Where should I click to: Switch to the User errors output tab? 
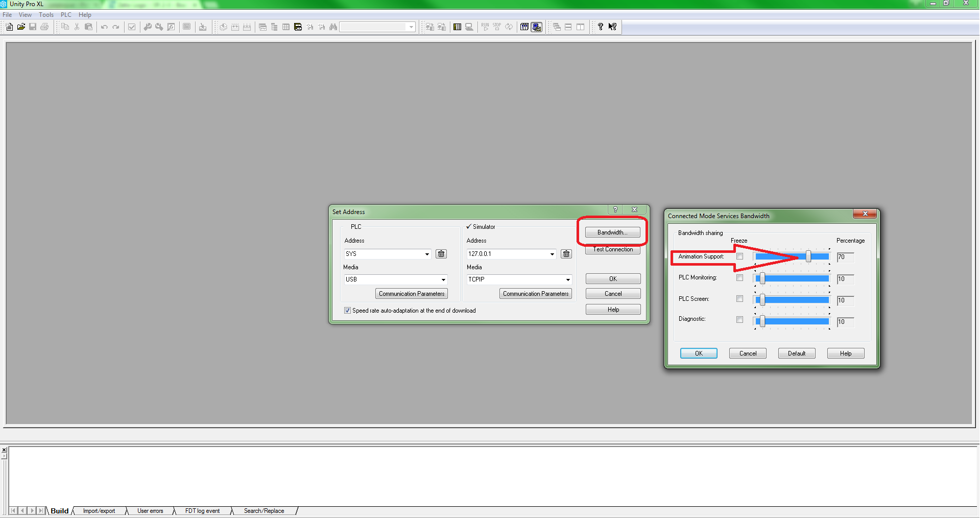tap(150, 511)
